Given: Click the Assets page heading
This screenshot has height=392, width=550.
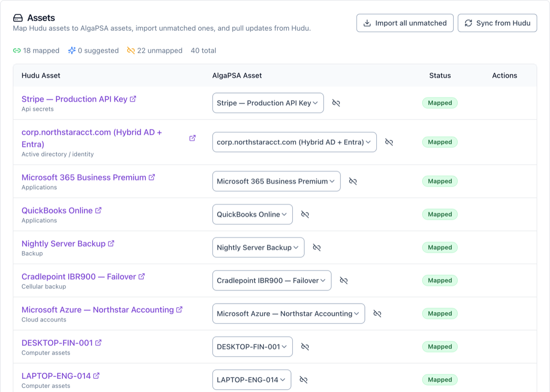Looking at the screenshot, I should 41,18.
